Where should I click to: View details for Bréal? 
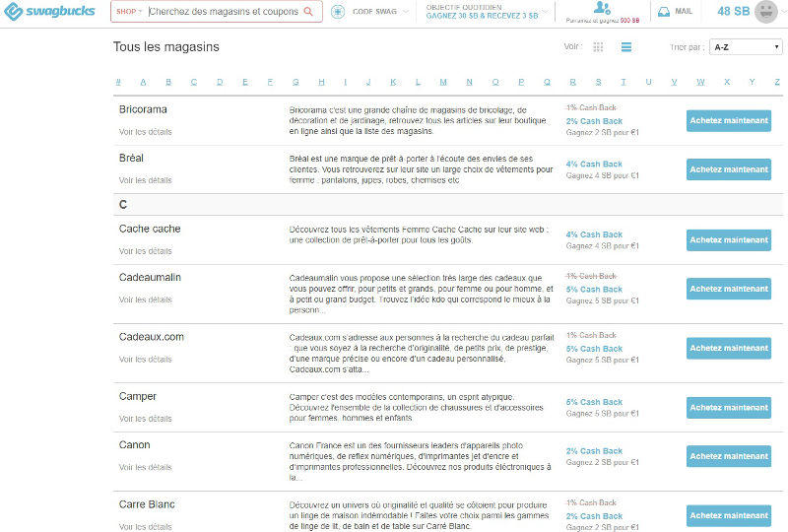(145, 180)
